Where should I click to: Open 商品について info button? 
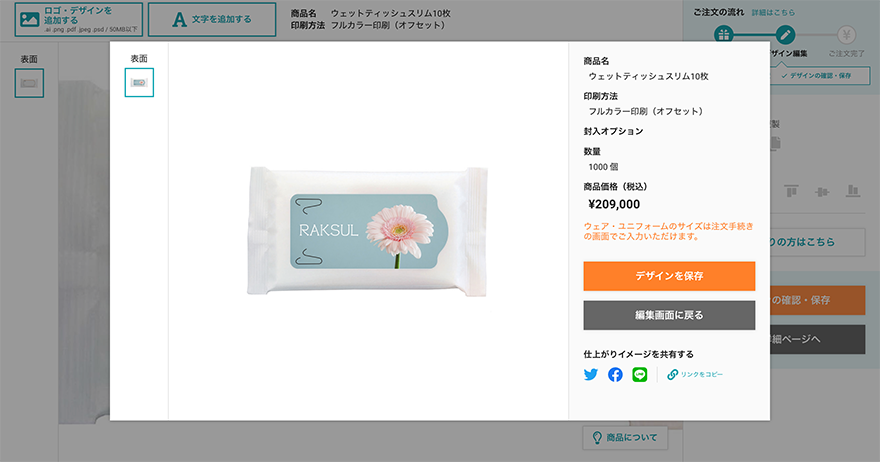pyautogui.click(x=625, y=437)
